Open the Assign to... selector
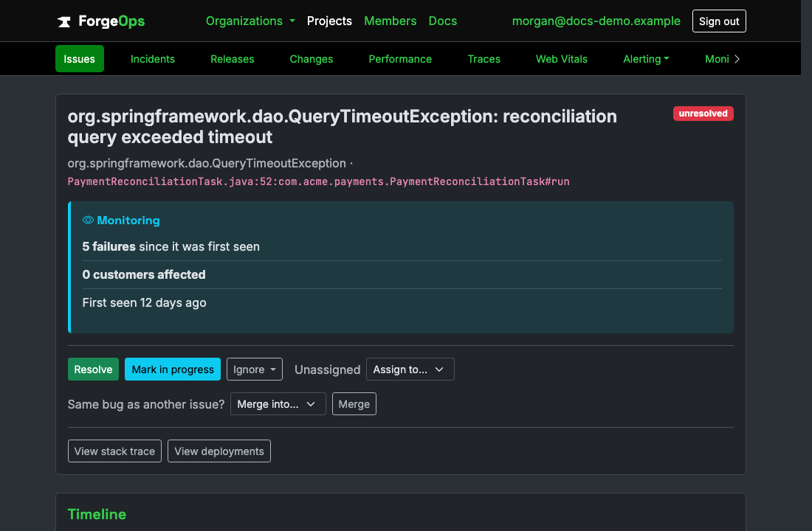Screen dimensions: 812x531 point(410,369)
